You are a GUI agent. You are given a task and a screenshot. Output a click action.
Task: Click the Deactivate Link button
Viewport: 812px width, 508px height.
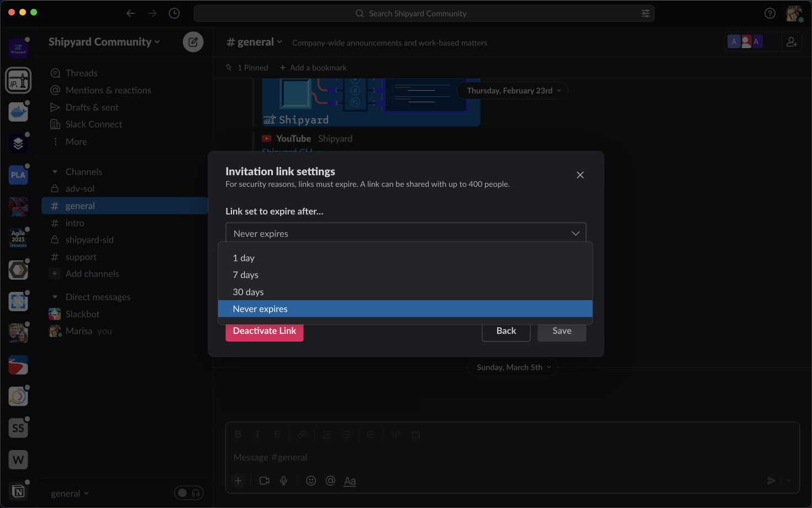pos(265,331)
